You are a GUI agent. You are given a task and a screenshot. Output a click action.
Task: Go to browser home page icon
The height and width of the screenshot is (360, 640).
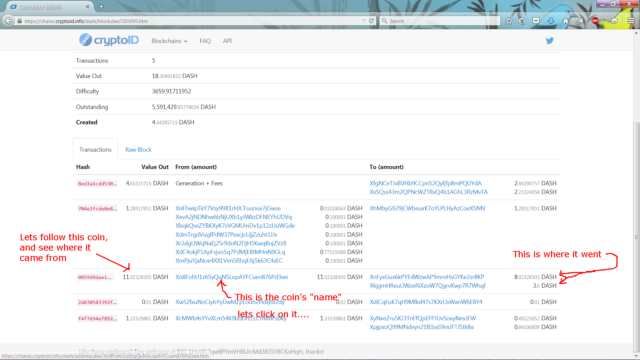click(x=565, y=21)
